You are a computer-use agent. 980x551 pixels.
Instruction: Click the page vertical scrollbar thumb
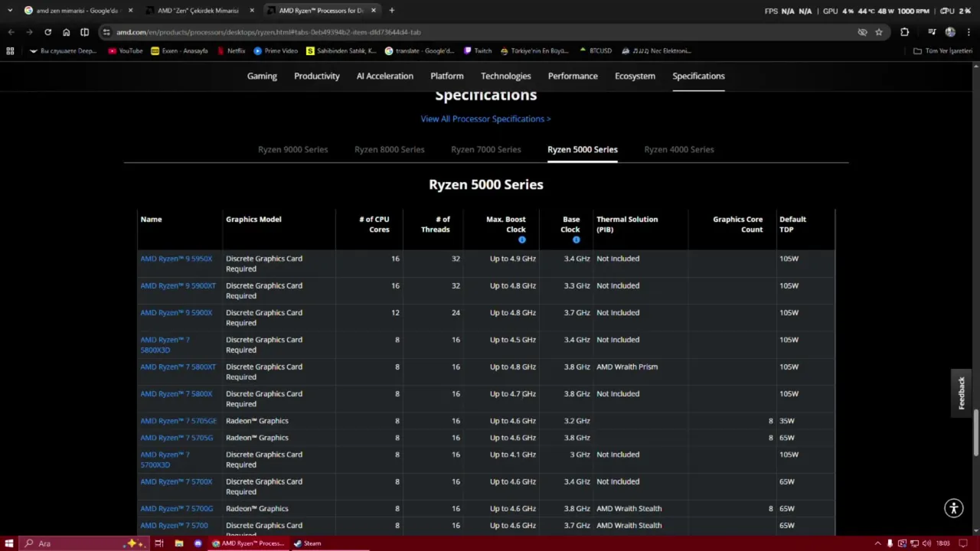[x=976, y=432]
